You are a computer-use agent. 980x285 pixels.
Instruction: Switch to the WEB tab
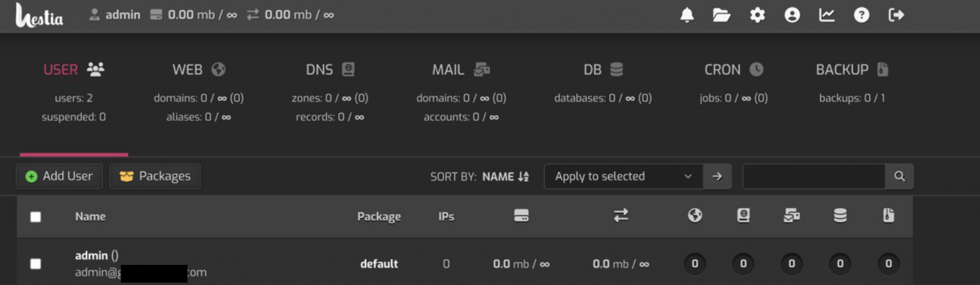(x=199, y=70)
